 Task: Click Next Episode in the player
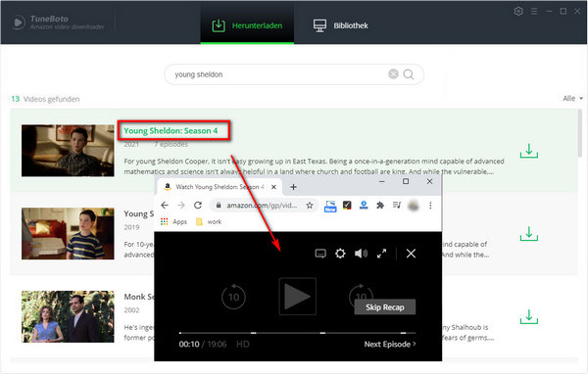click(x=390, y=344)
